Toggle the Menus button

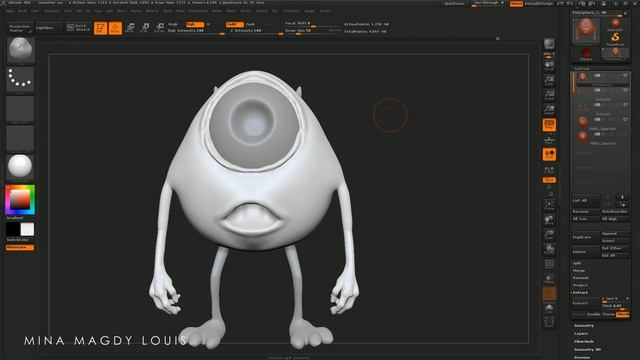(x=516, y=4)
